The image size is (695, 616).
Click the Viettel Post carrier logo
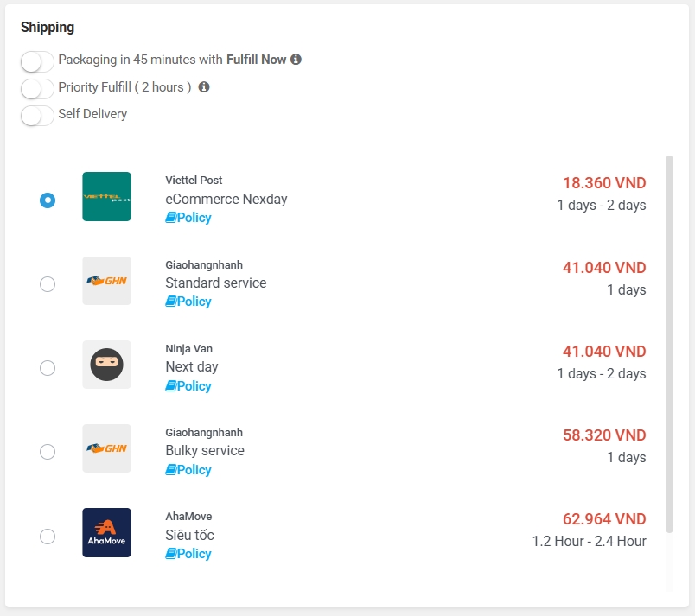pos(106,197)
